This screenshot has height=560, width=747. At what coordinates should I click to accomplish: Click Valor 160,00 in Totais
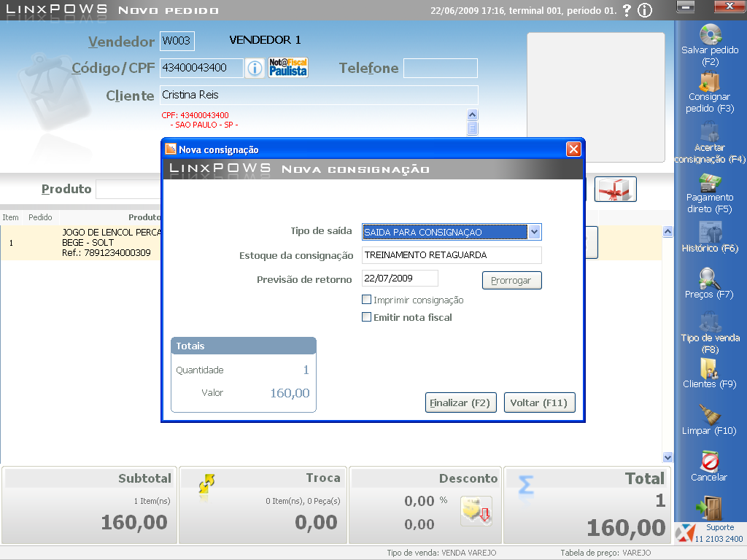[x=290, y=393]
